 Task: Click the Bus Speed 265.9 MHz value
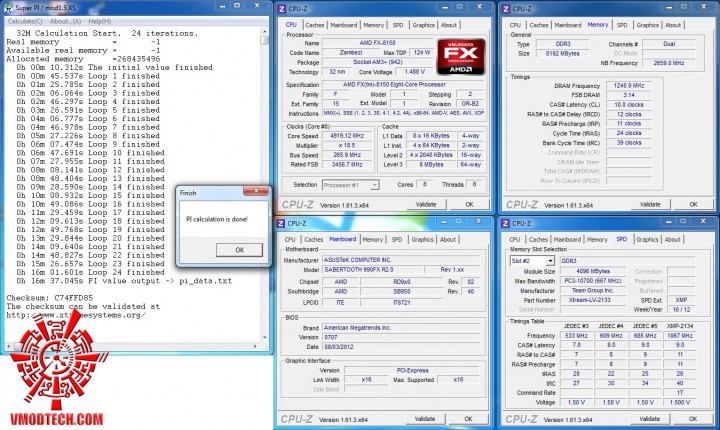(x=347, y=155)
